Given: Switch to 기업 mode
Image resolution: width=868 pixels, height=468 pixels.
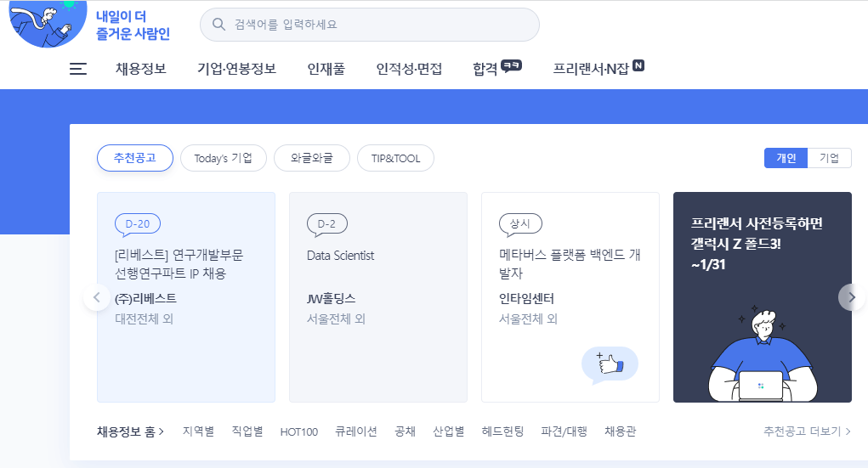Looking at the screenshot, I should tap(829, 158).
